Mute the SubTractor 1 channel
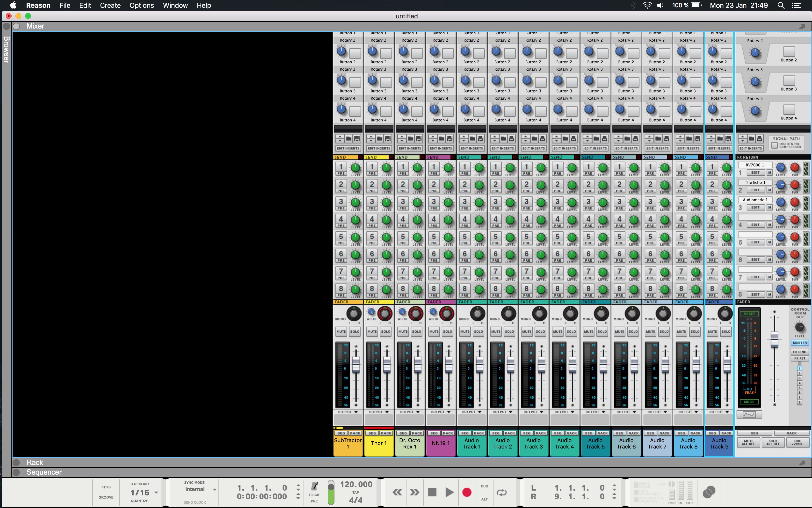 341,332
